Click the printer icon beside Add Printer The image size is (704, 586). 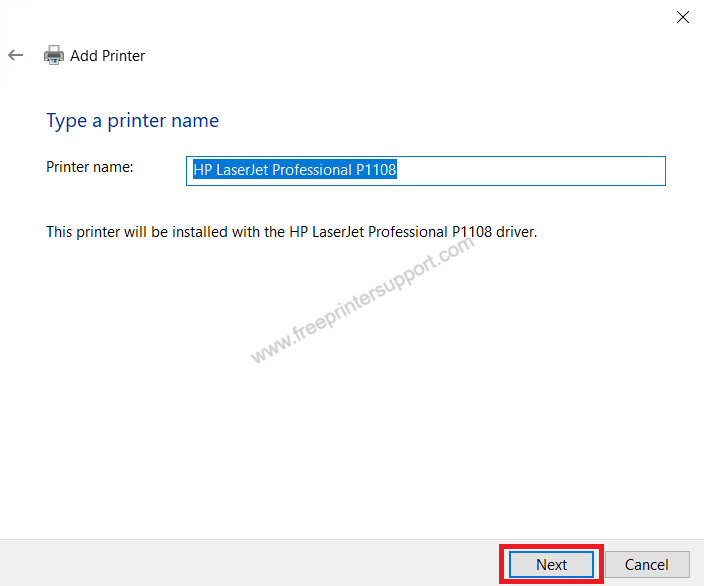[53, 56]
